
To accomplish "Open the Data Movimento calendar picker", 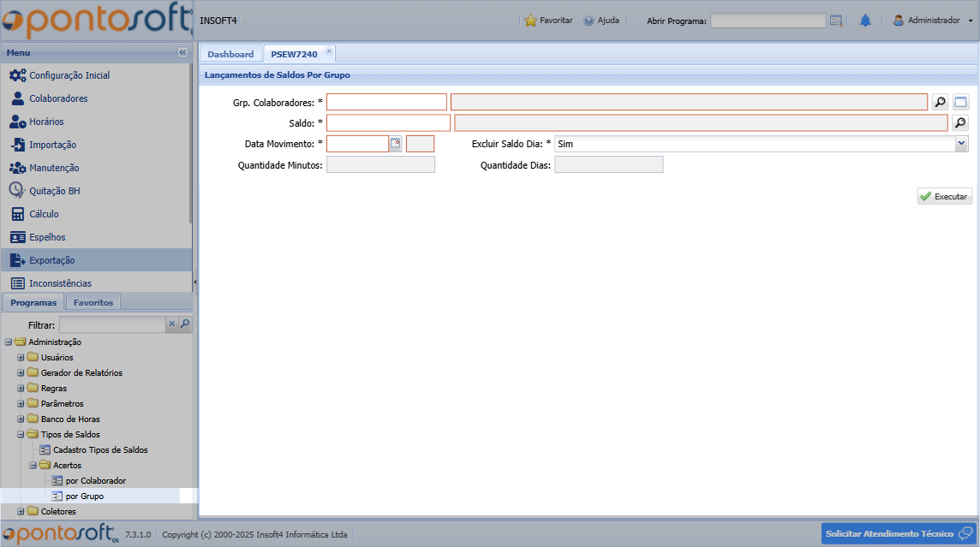I will [395, 144].
